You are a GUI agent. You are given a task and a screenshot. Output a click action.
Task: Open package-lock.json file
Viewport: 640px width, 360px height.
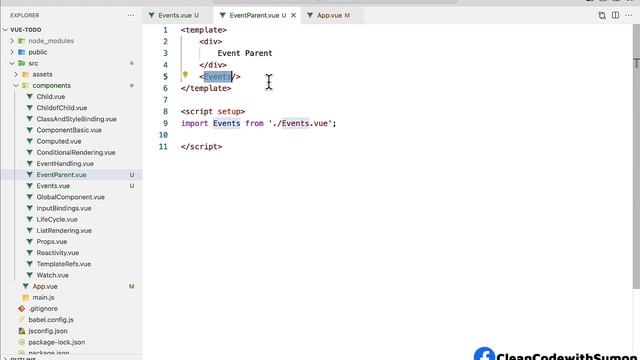57,342
